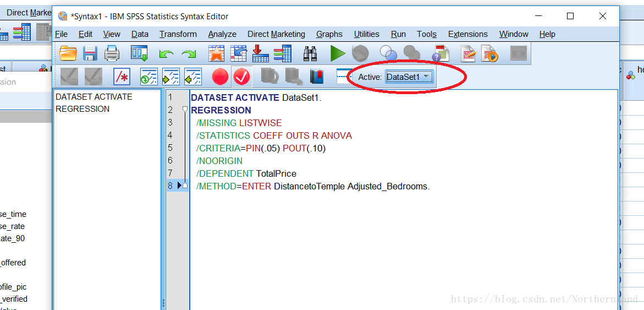Open the Transform menu
Viewport: 644px width, 310px height.
tap(178, 34)
